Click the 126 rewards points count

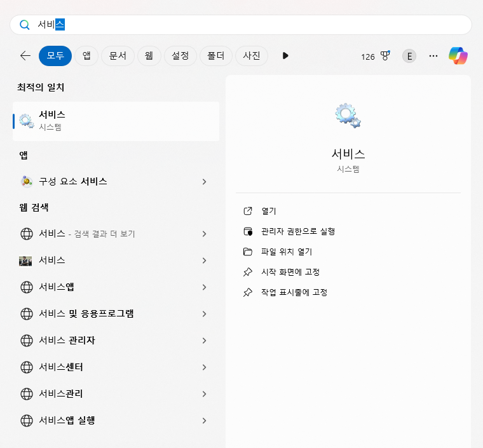(x=368, y=57)
